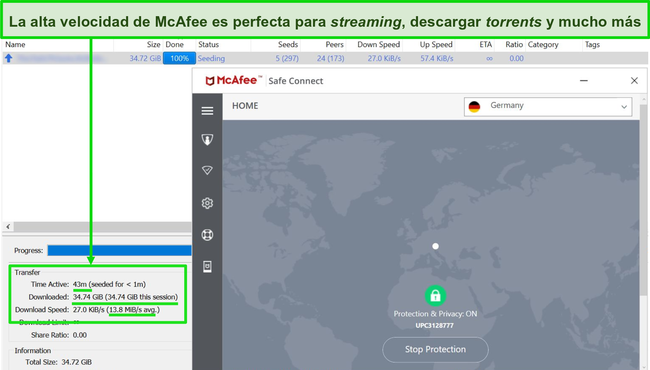The image size is (650, 370).
Task: Sort torrents by Peers column
Action: tap(335, 44)
